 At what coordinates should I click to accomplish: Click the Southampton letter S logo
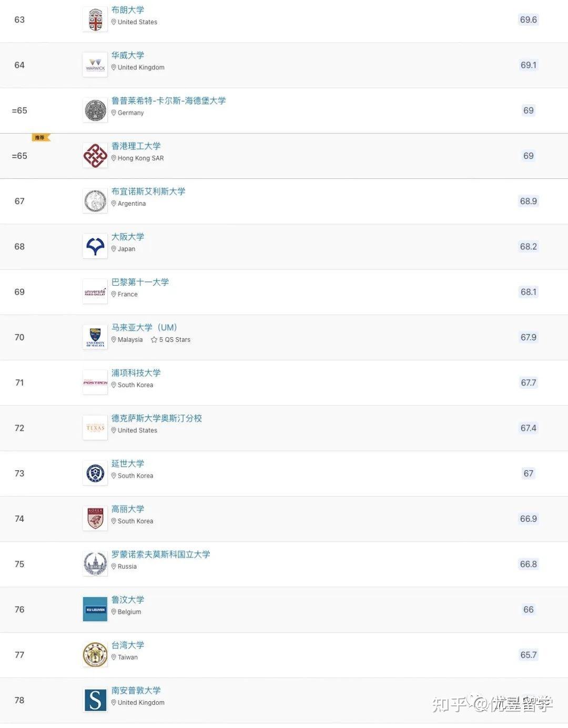coord(95,700)
